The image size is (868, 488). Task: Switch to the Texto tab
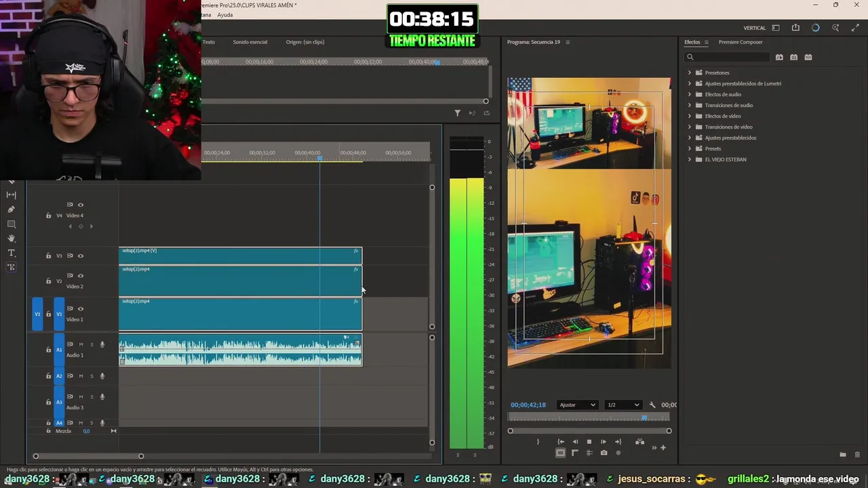pos(209,42)
